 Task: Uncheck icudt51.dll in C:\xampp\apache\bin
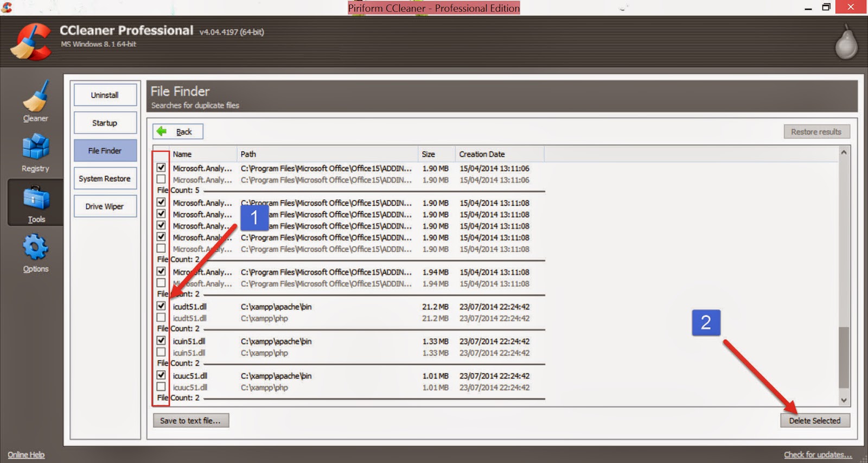click(161, 306)
